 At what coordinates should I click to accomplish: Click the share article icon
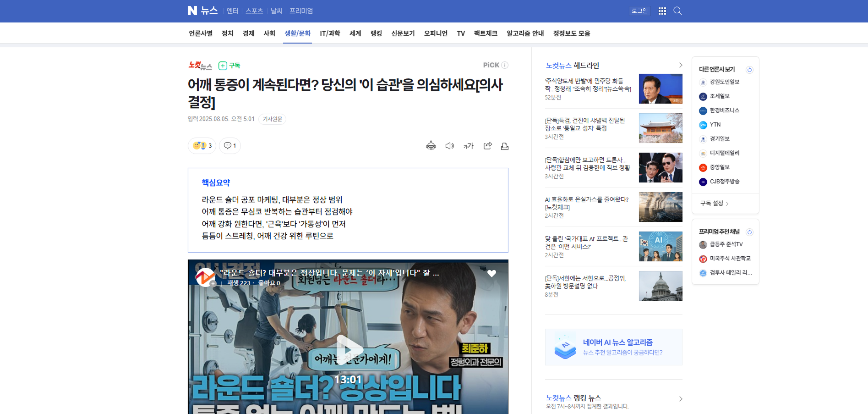(x=487, y=146)
